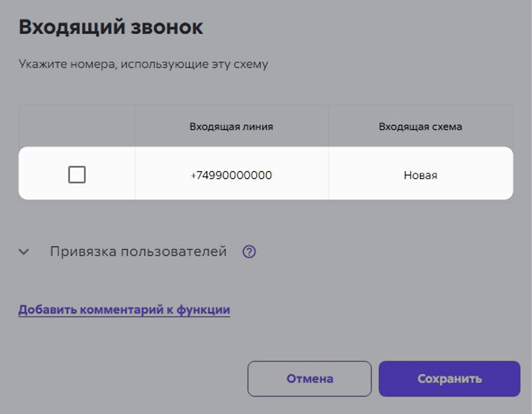The width and height of the screenshot is (532, 414).
Task: Click the Привязка пользователей section label
Action: coord(138,251)
